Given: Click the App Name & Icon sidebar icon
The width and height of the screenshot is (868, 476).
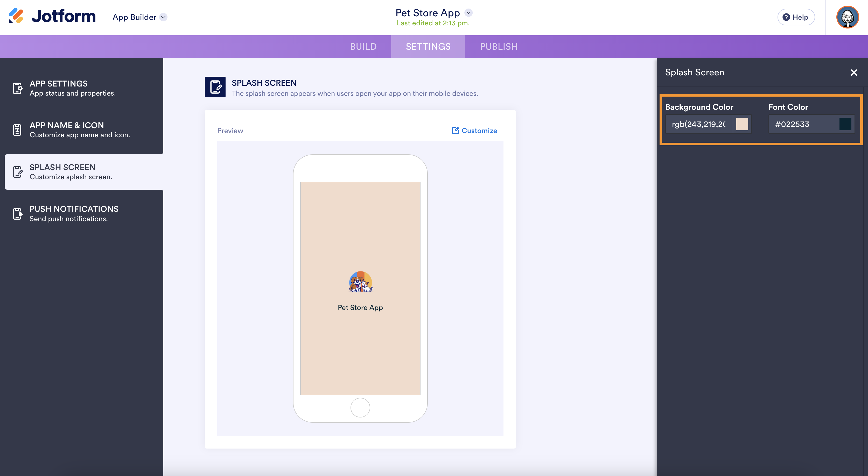Looking at the screenshot, I should pyautogui.click(x=17, y=130).
